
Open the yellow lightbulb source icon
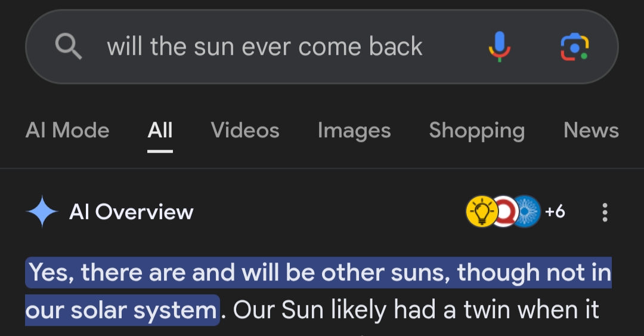(481, 211)
